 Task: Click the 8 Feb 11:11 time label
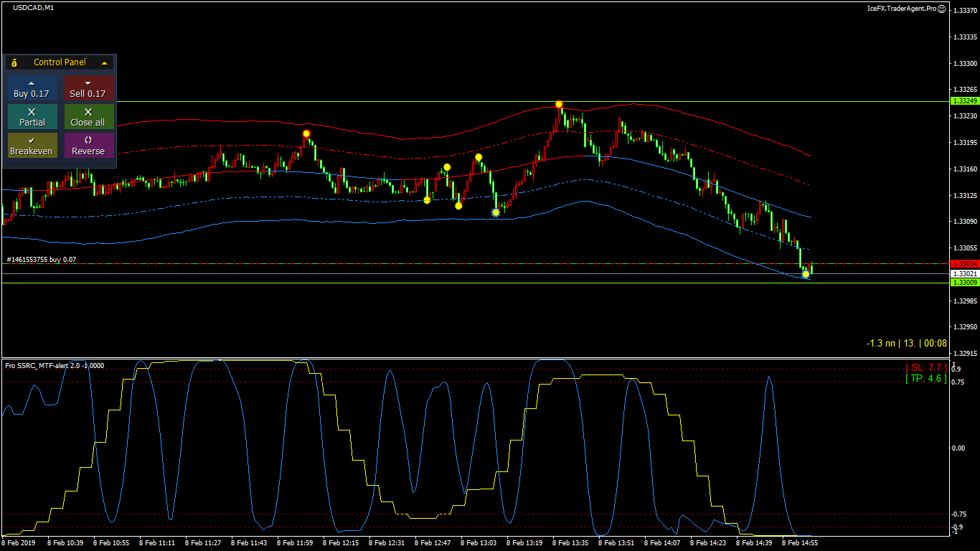pyautogui.click(x=157, y=543)
